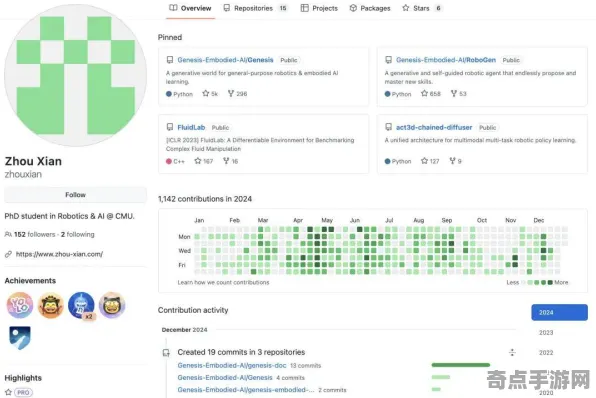This screenshot has width=596, height=398.
Task: View the Stars tab
Action: [x=422, y=8]
